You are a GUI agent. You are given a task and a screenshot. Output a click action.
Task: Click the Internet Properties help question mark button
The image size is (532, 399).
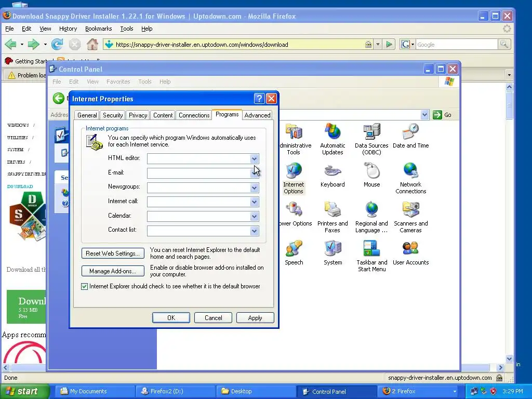click(x=259, y=99)
